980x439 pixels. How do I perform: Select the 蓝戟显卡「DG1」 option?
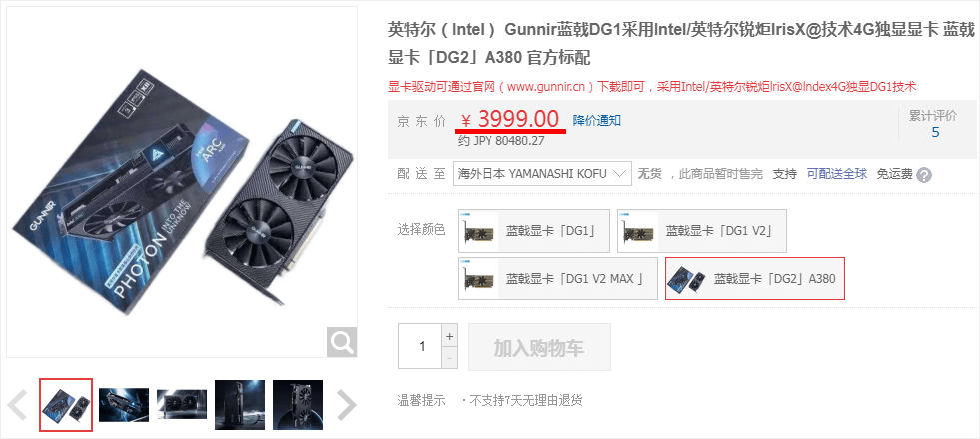click(x=533, y=231)
